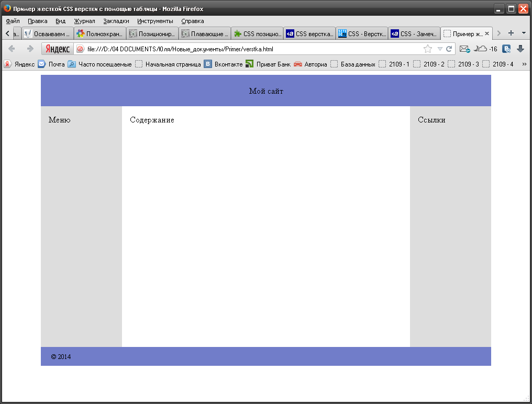
Task: Open the 2109 - 2 bookmark
Action: 428,64
